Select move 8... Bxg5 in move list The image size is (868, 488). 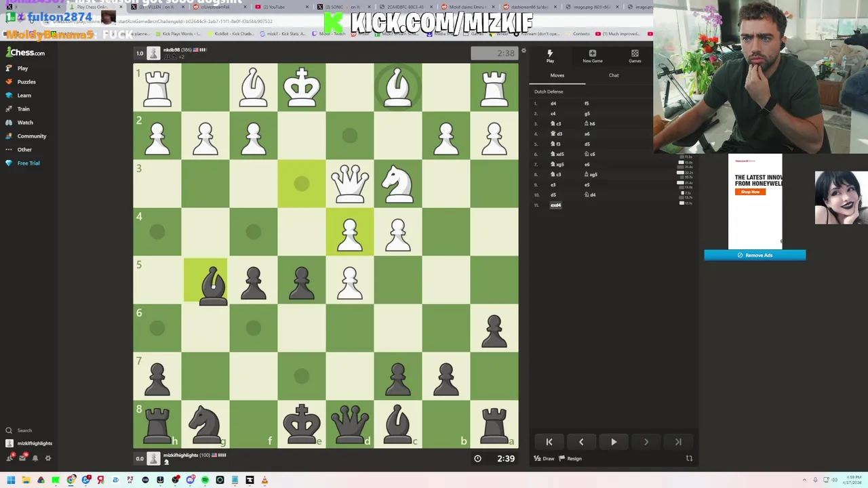click(591, 175)
